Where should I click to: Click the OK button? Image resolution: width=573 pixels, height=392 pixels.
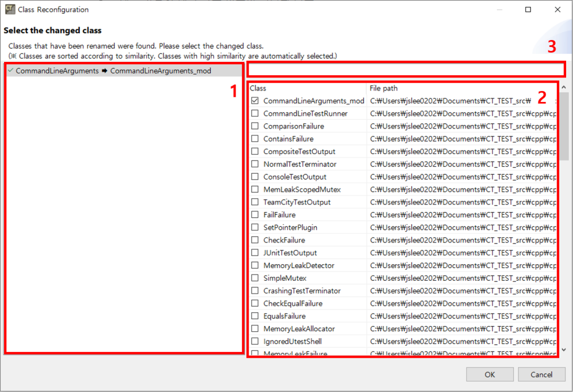490,374
